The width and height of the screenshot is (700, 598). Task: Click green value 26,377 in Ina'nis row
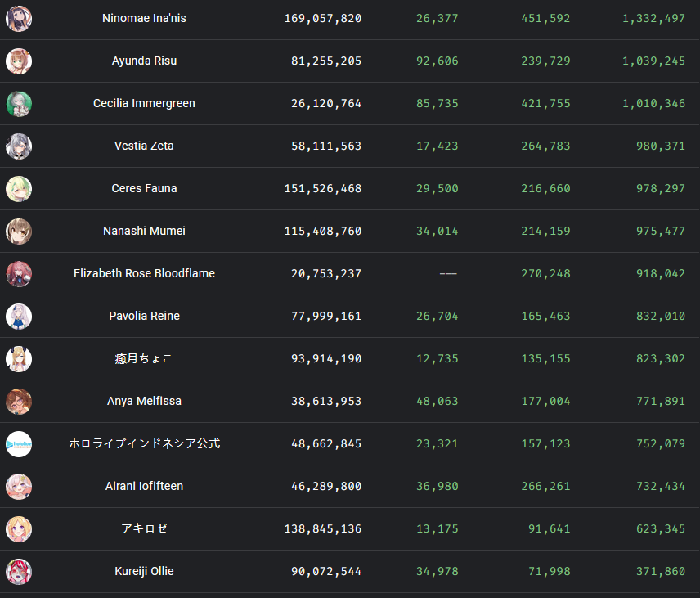click(x=437, y=19)
